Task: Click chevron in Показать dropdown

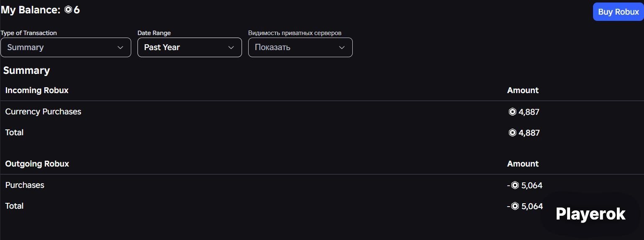Action: 342,48
